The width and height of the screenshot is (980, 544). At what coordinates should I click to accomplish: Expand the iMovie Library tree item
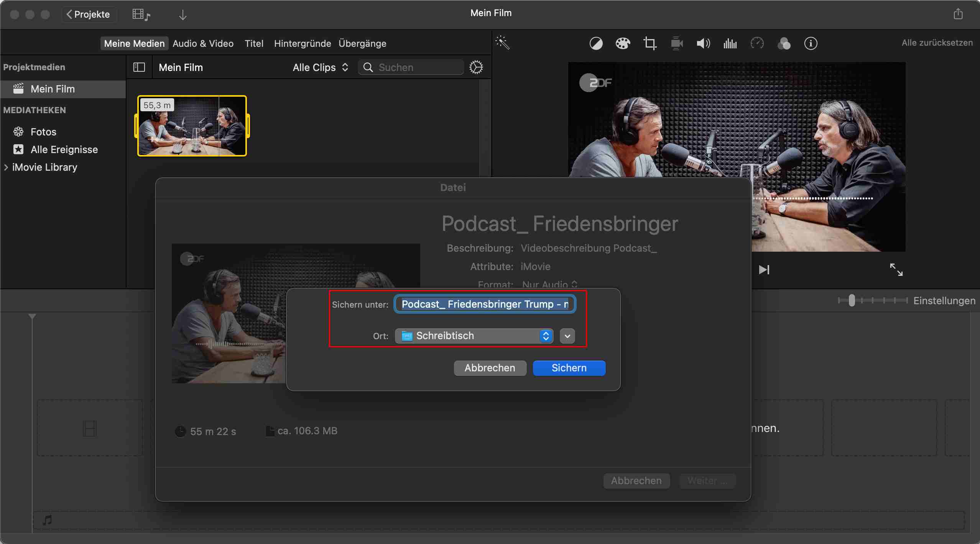6,167
